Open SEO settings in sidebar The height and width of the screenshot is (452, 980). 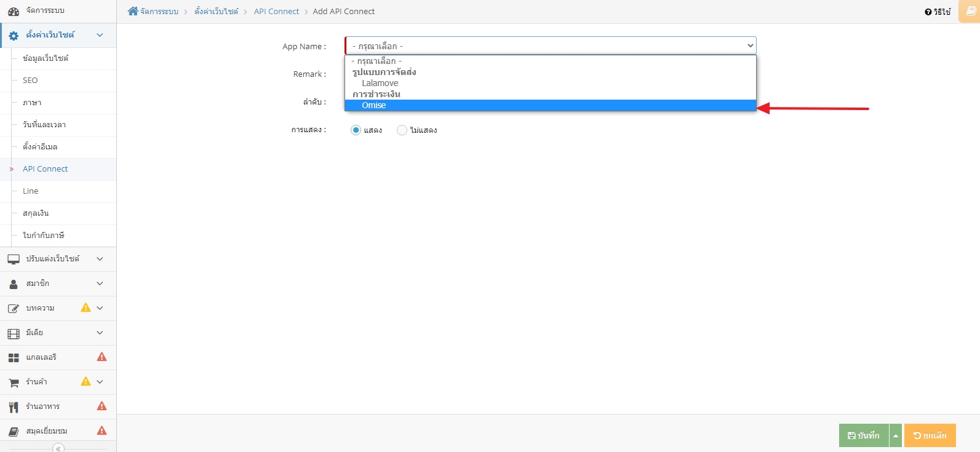(30, 81)
